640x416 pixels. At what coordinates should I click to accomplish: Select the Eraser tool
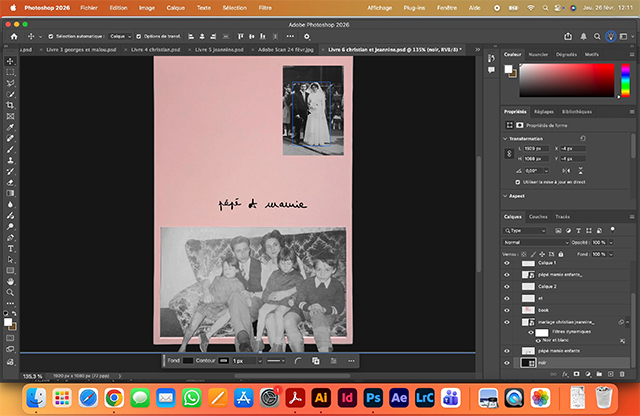tap(11, 182)
